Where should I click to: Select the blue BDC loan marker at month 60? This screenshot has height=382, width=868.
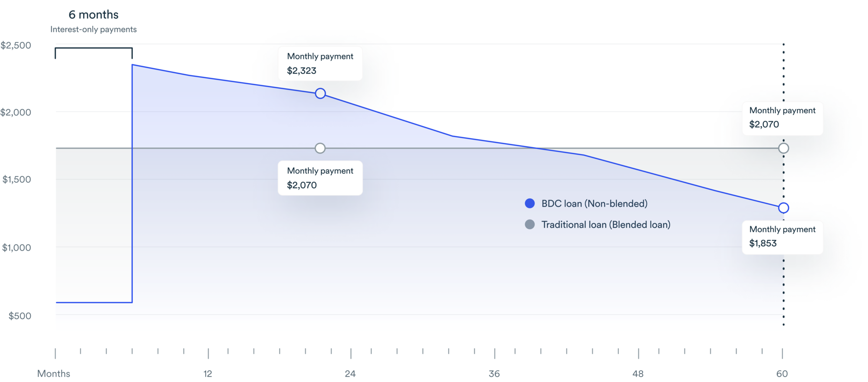pos(783,208)
